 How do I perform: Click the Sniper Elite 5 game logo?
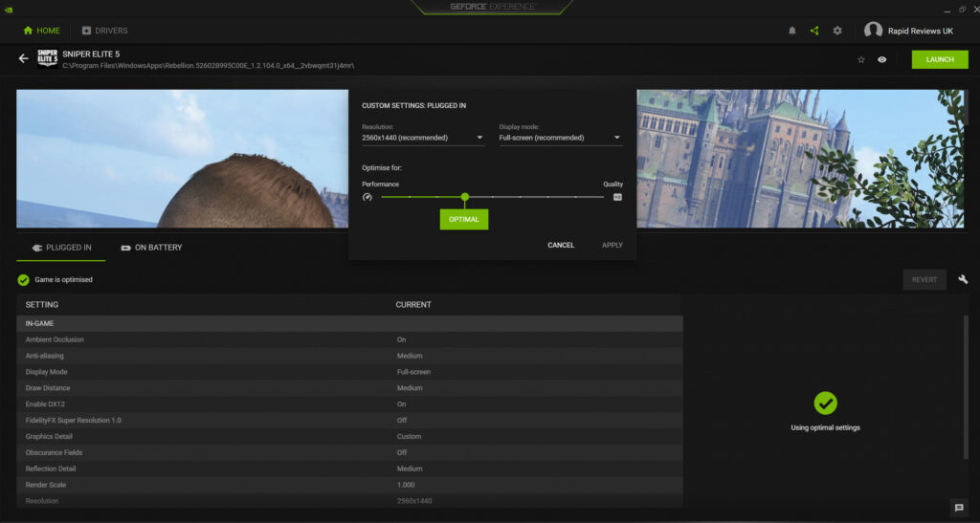click(x=48, y=58)
